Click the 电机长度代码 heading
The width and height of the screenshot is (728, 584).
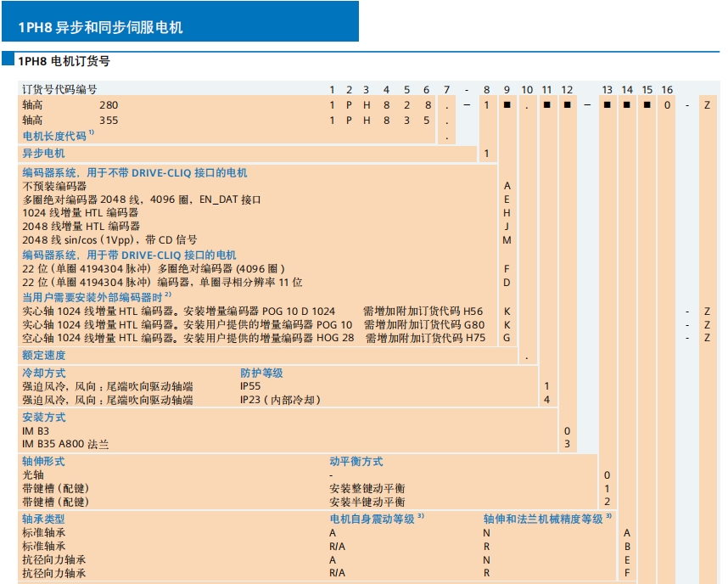(55, 136)
